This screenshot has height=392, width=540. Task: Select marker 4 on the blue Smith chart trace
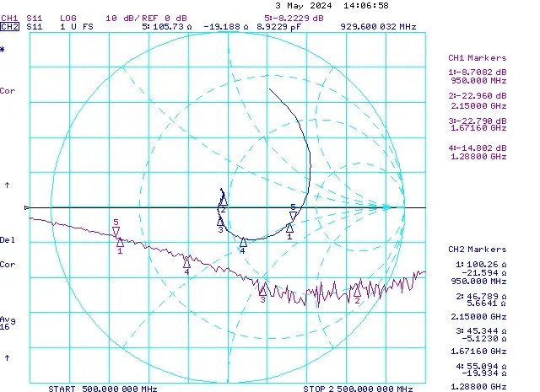tap(243, 243)
